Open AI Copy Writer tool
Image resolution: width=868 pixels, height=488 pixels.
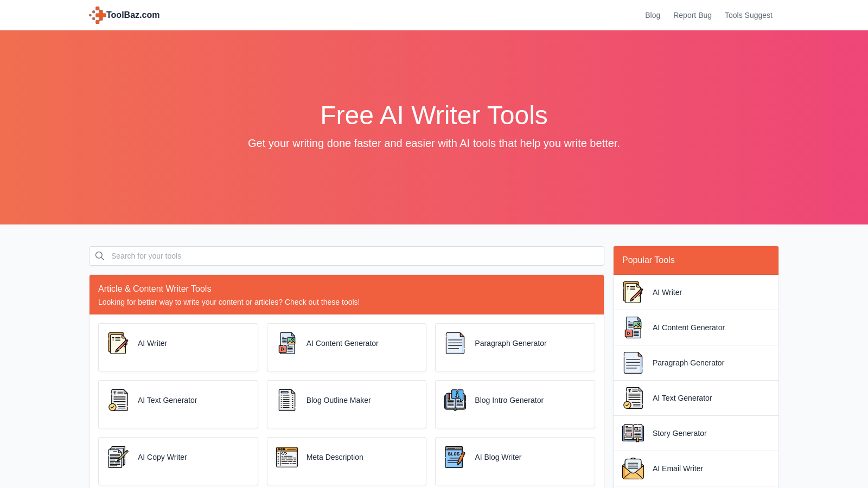click(x=162, y=457)
